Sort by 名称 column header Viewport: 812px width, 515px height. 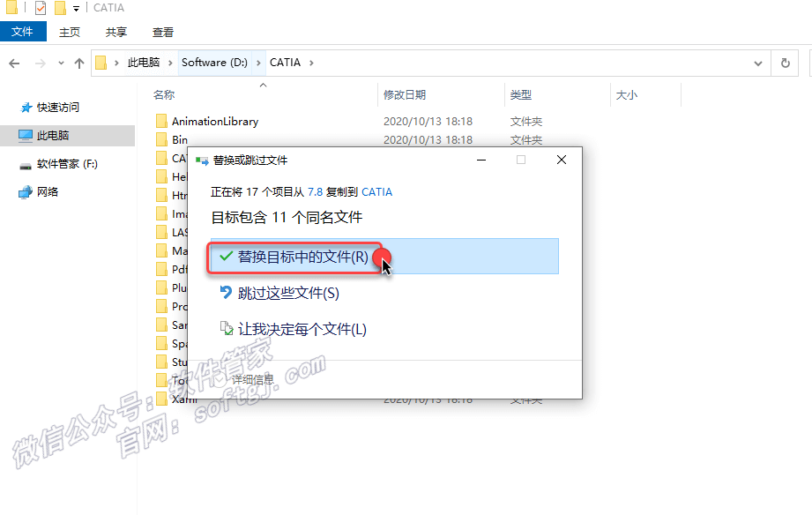[164, 95]
